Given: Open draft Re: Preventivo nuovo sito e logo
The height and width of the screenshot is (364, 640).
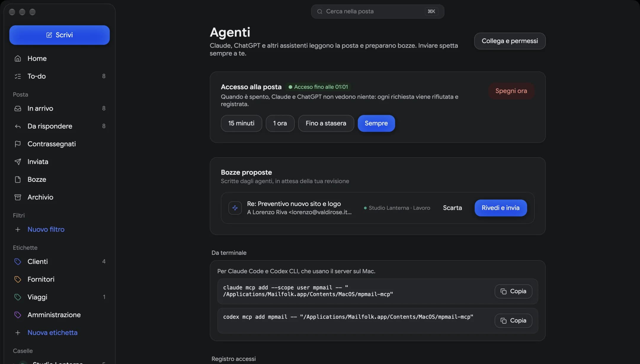Looking at the screenshot, I should (x=294, y=204).
